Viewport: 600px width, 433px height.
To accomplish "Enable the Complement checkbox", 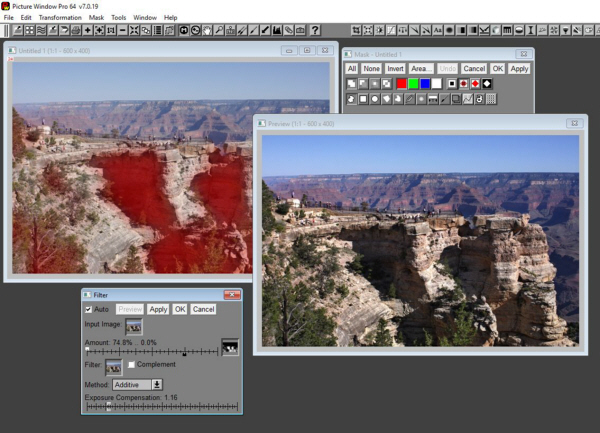I will coord(132,365).
